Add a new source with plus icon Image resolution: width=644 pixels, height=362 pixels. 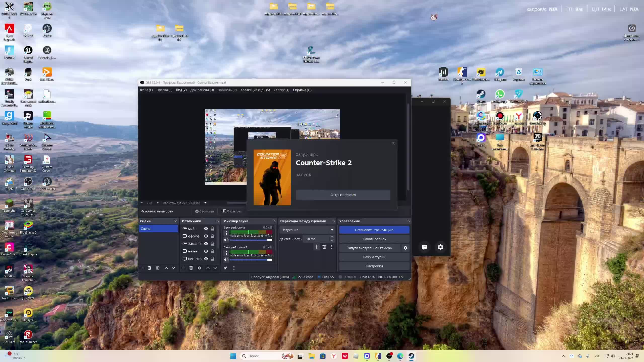(x=184, y=268)
